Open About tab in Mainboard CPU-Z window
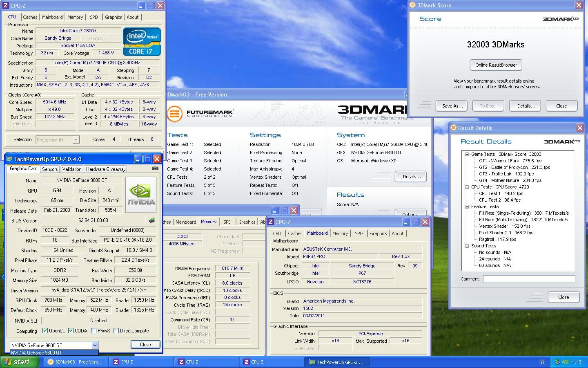Image resolution: width=588 pixels, height=368 pixels. coord(398,233)
